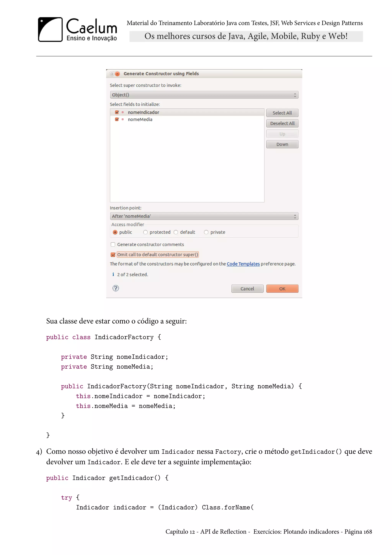Select the nomeIndicador row in fields list
The height and width of the screenshot is (555, 392).
tap(187, 112)
